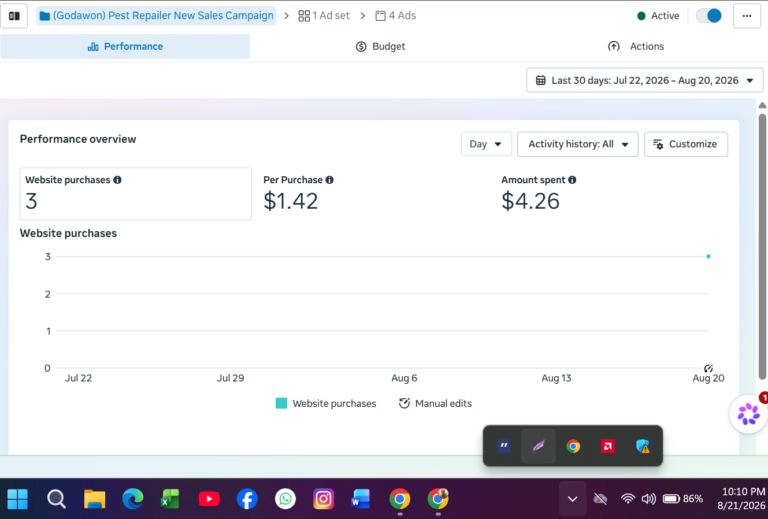Image resolution: width=768 pixels, height=519 pixels.
Task: Click the Customize button
Action: point(686,144)
